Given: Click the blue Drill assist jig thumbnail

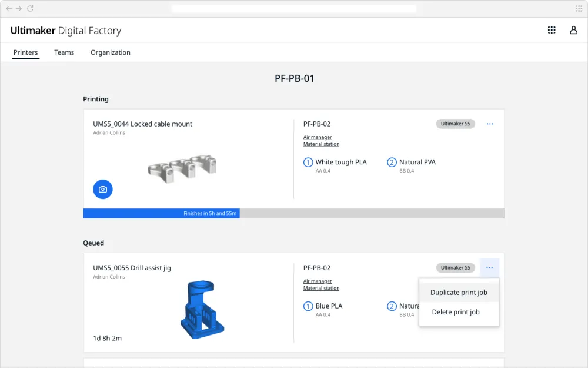Looking at the screenshot, I should [202, 310].
